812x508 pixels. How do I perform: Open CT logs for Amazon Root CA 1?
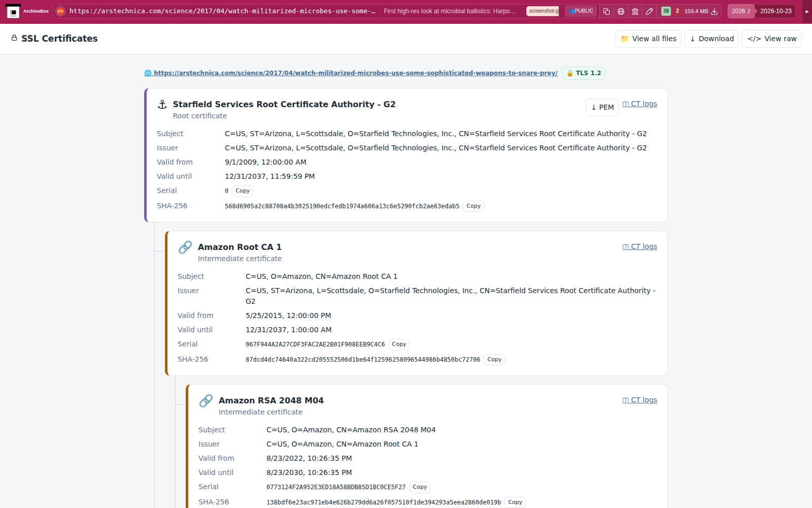point(640,246)
